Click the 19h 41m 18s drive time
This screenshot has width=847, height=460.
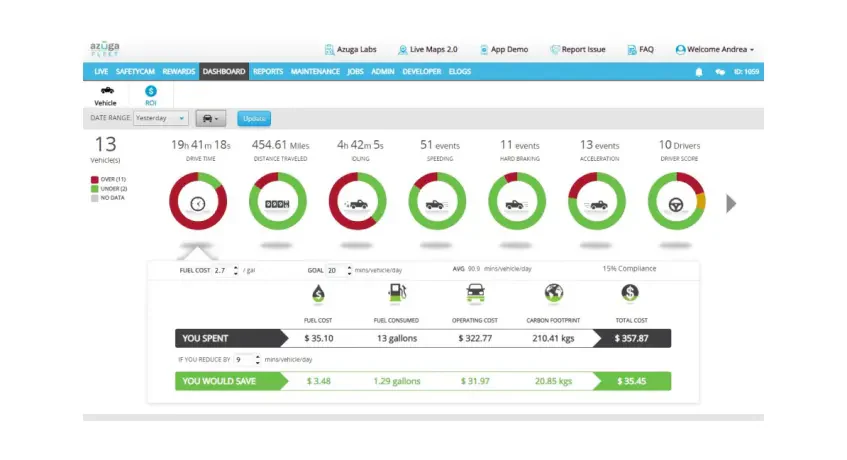(201, 145)
